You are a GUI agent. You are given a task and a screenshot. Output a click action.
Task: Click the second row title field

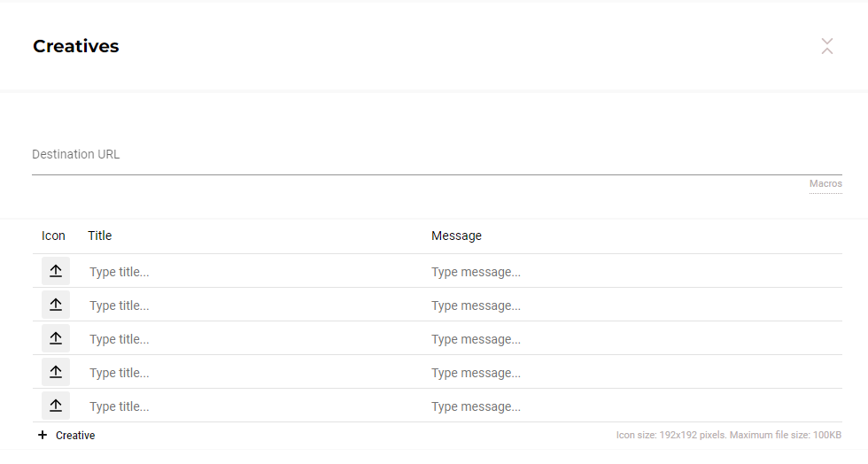click(252, 305)
